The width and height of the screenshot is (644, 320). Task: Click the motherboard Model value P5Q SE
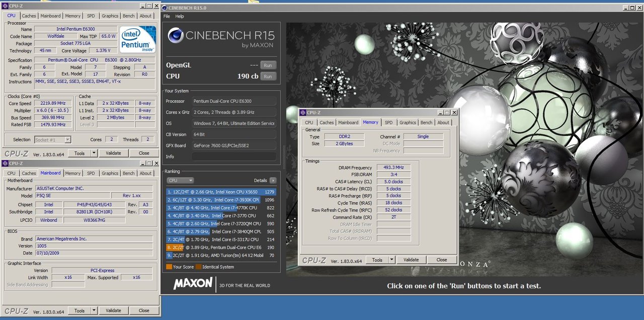click(73, 195)
